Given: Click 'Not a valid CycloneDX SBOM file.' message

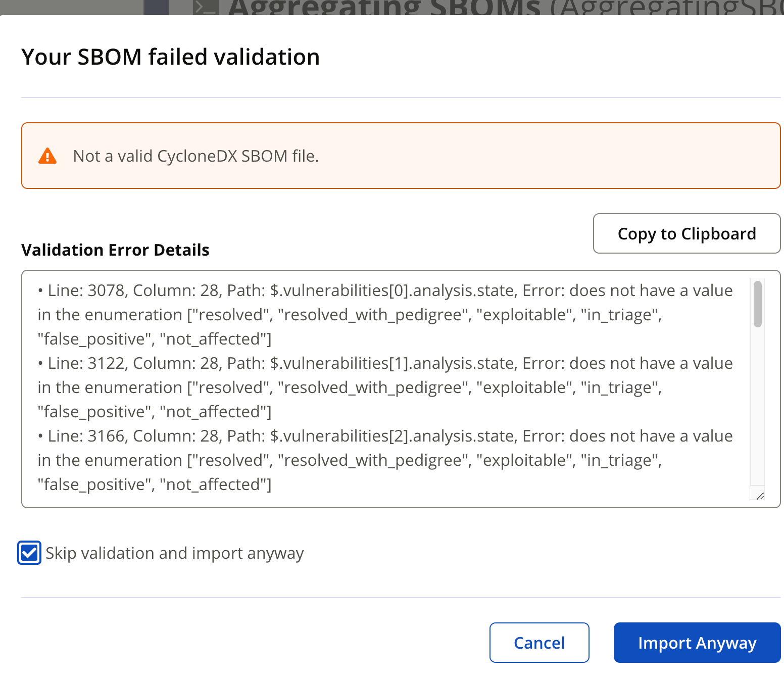Looking at the screenshot, I should coord(196,156).
